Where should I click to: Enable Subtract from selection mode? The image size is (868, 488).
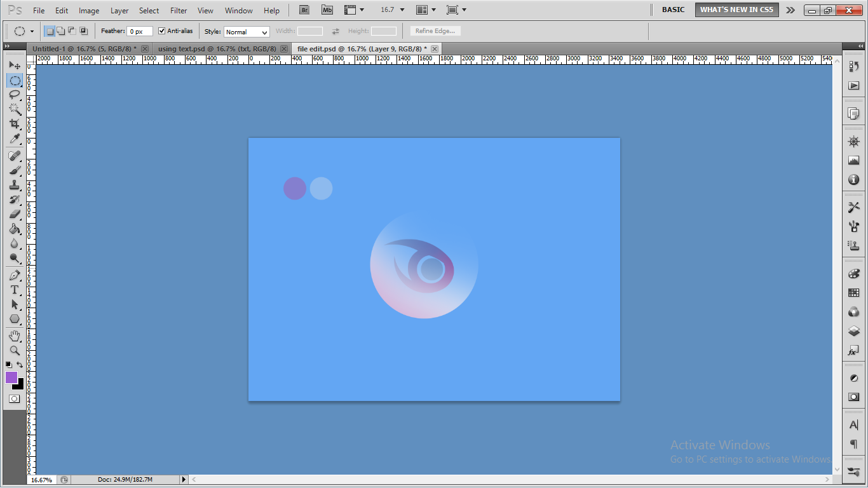(71, 30)
